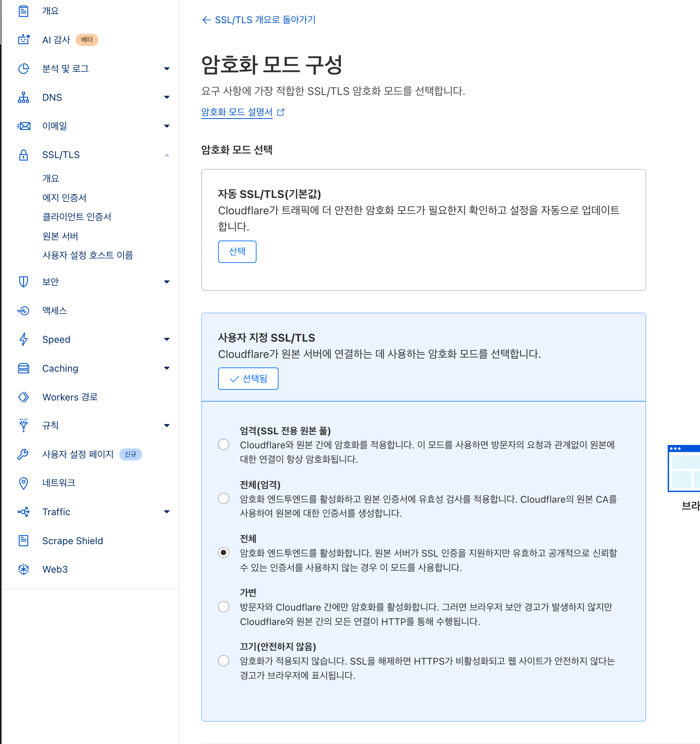The image size is (700, 744).
Task: Click the 신규 badge next to 사용자 설정 페이지
Action: tap(131, 454)
